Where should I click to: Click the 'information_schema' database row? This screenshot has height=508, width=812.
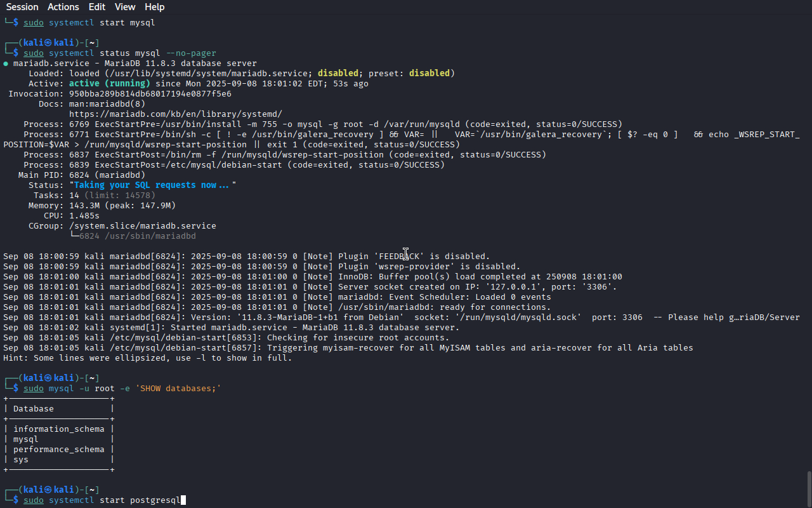(59, 429)
